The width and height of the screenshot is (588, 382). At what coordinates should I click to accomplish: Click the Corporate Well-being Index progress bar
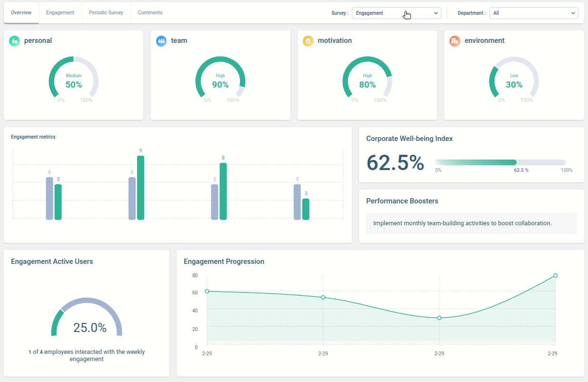(x=500, y=162)
